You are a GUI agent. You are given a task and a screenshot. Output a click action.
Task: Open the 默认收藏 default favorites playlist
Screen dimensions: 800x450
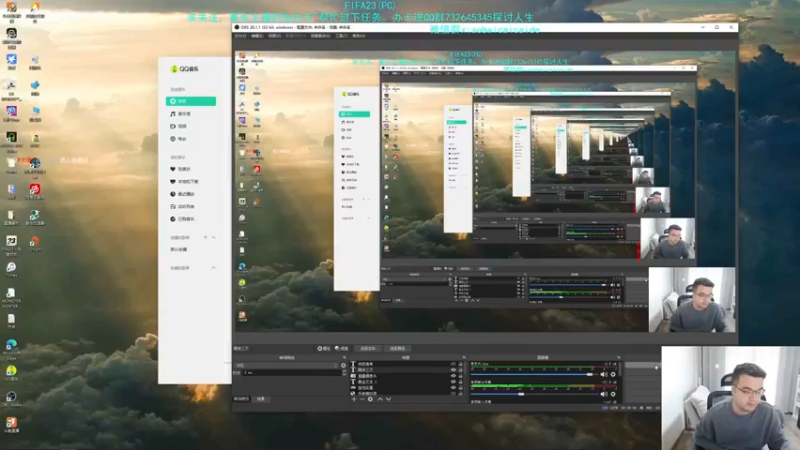(179, 249)
